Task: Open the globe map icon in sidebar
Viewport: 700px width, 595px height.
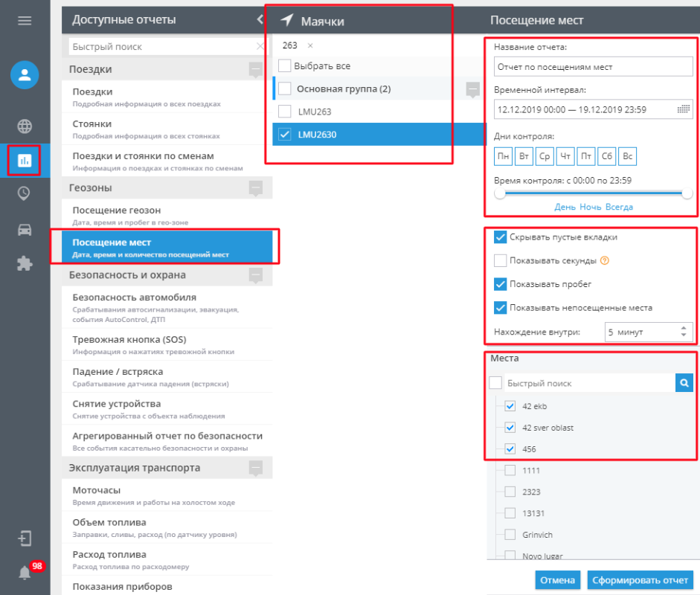Action: point(25,126)
